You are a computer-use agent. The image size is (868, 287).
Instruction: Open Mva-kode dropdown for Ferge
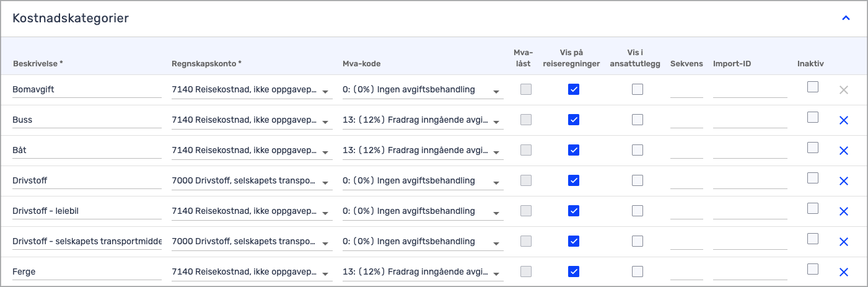click(x=422, y=272)
